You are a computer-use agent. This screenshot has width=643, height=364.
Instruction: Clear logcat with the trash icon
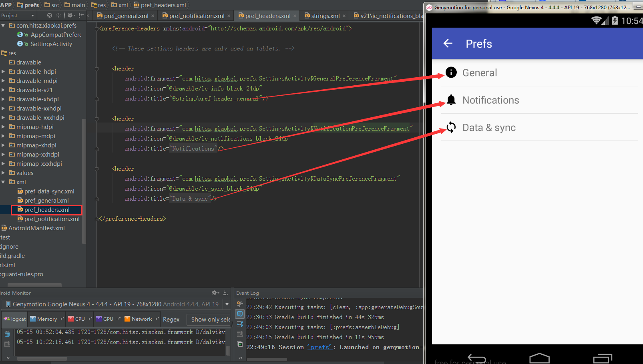tap(7, 334)
